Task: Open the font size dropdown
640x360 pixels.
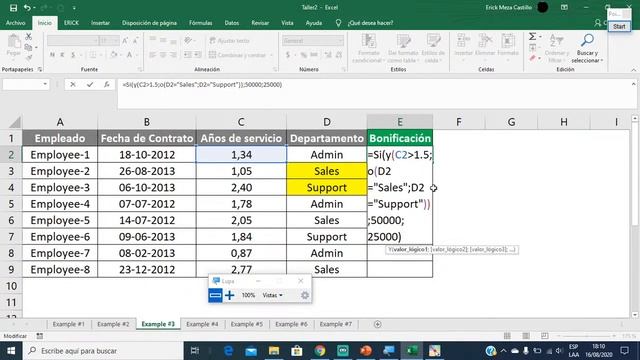Action: coord(116,40)
